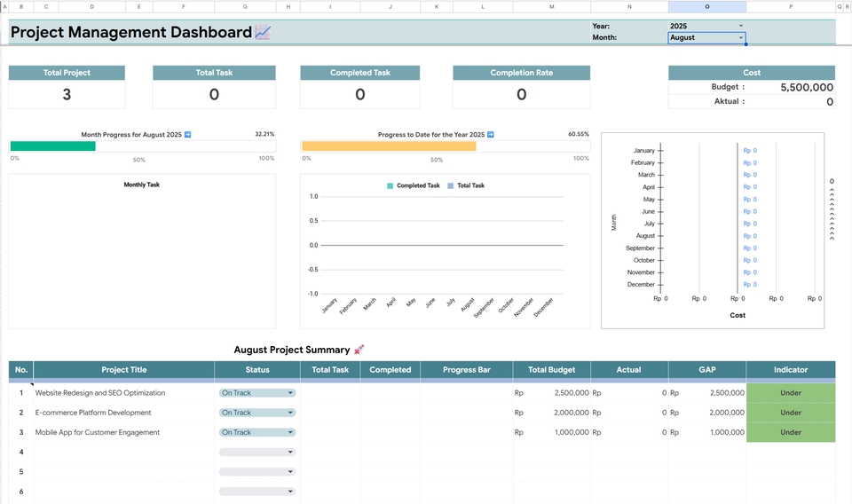Select column O header
Viewport: 852px width, 504px height.
click(x=707, y=6)
